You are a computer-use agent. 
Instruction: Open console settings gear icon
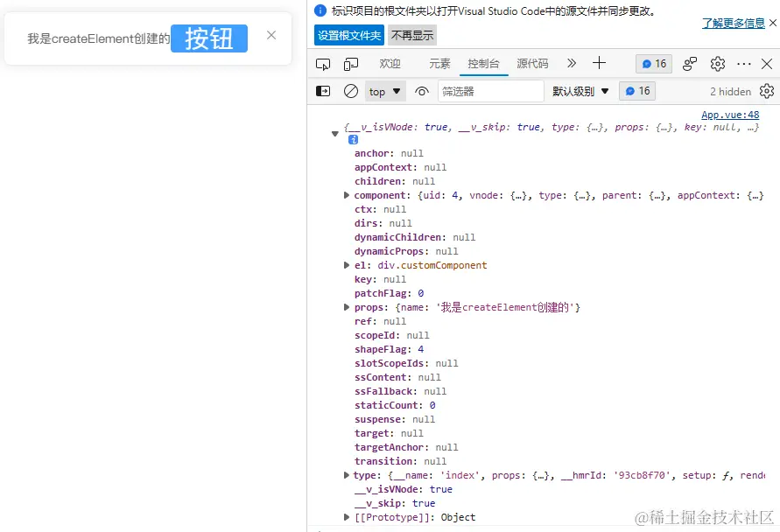click(x=767, y=92)
